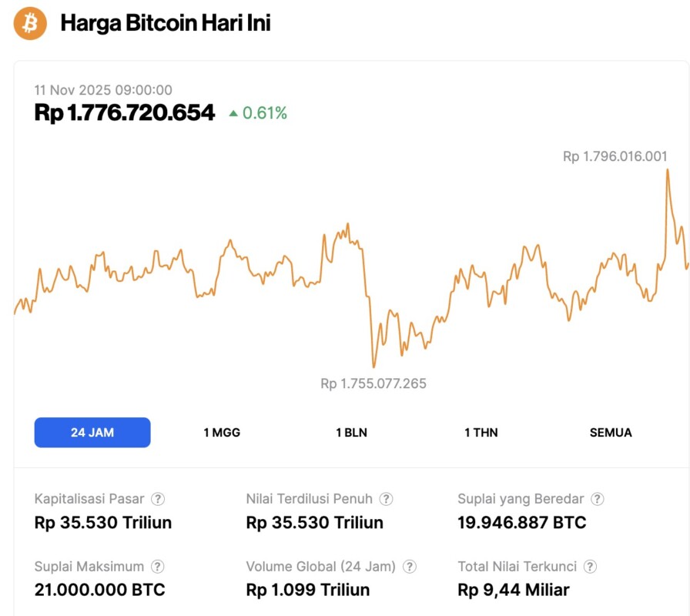Screen dimensions: 690x616
Task: Show the SEMUA all-time chart
Action: (611, 433)
